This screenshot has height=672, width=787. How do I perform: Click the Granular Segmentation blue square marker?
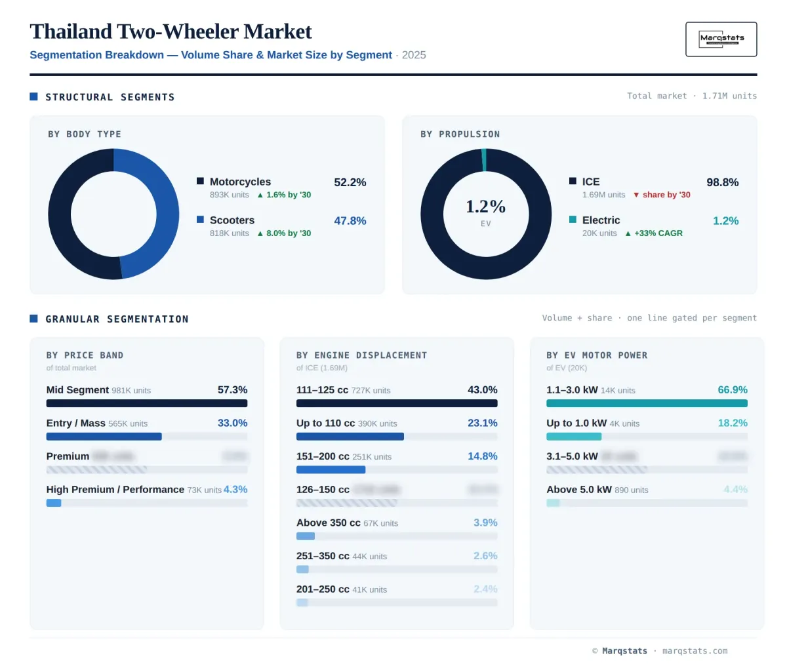coord(33,319)
